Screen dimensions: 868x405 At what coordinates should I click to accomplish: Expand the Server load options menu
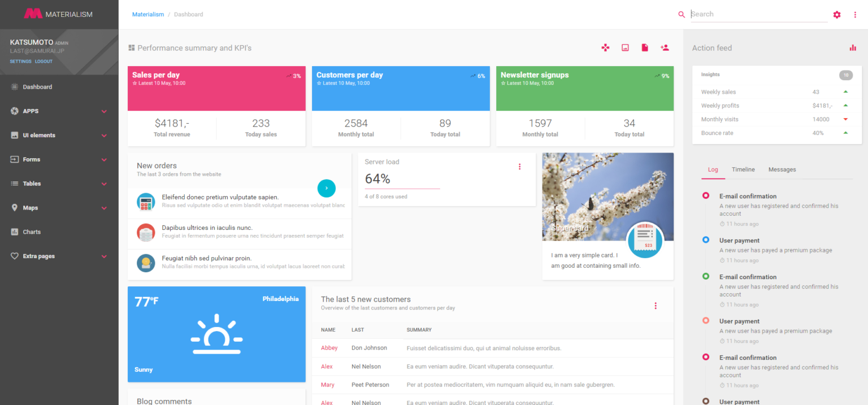[x=519, y=166]
